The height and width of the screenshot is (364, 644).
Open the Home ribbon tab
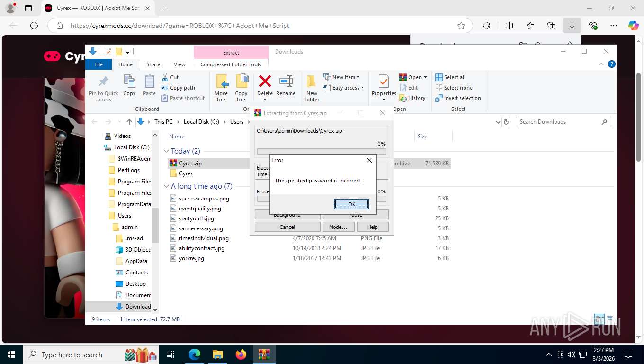point(125,64)
